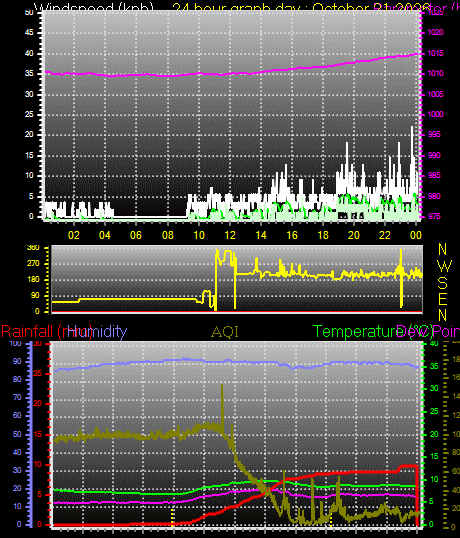Click the yellow 14 hour label
The width and height of the screenshot is (460, 538).
point(261,235)
